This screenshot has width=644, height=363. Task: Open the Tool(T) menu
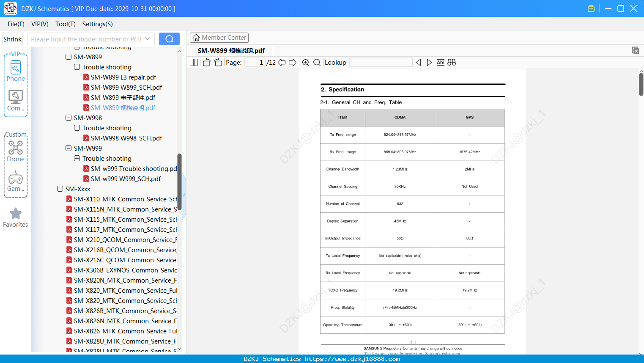66,24
